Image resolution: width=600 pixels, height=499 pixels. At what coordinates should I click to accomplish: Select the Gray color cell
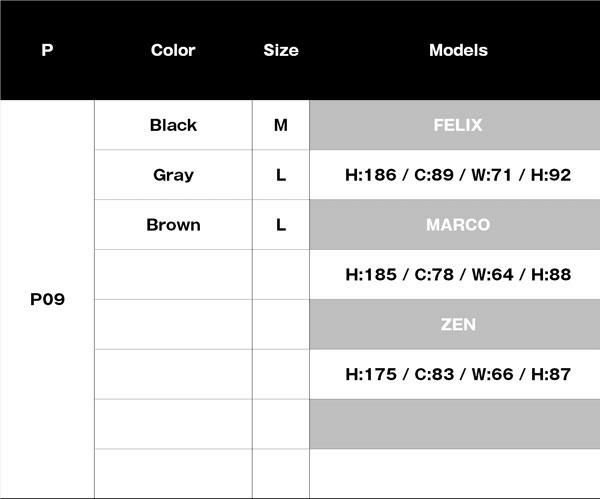click(173, 175)
